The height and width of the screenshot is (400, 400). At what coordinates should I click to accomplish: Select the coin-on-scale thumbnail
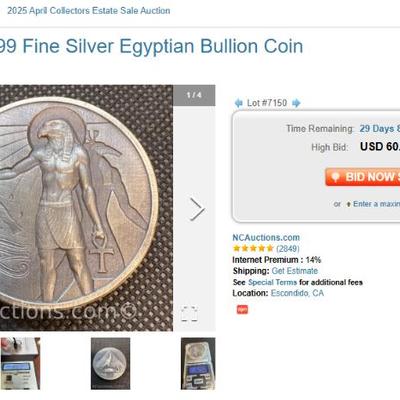[198, 363]
